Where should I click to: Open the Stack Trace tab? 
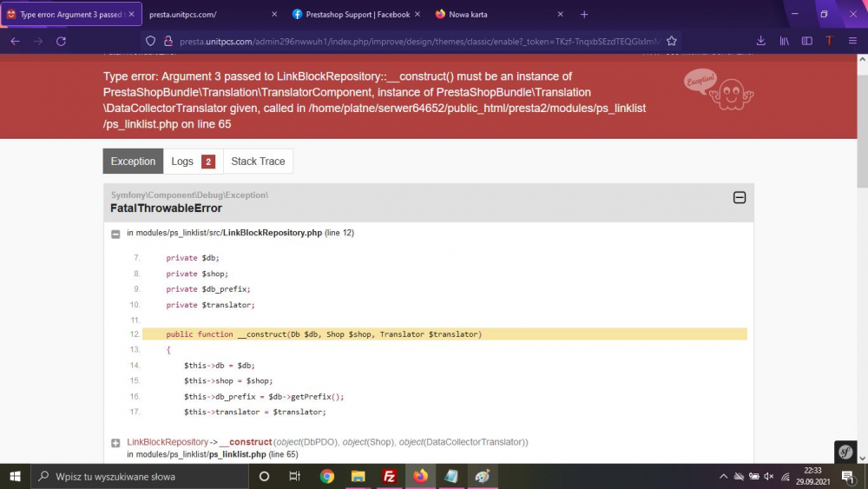(x=258, y=162)
